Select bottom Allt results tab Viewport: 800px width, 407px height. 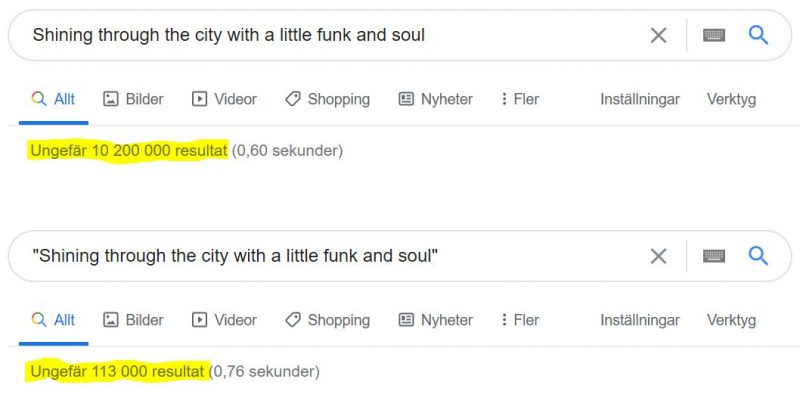click(53, 320)
